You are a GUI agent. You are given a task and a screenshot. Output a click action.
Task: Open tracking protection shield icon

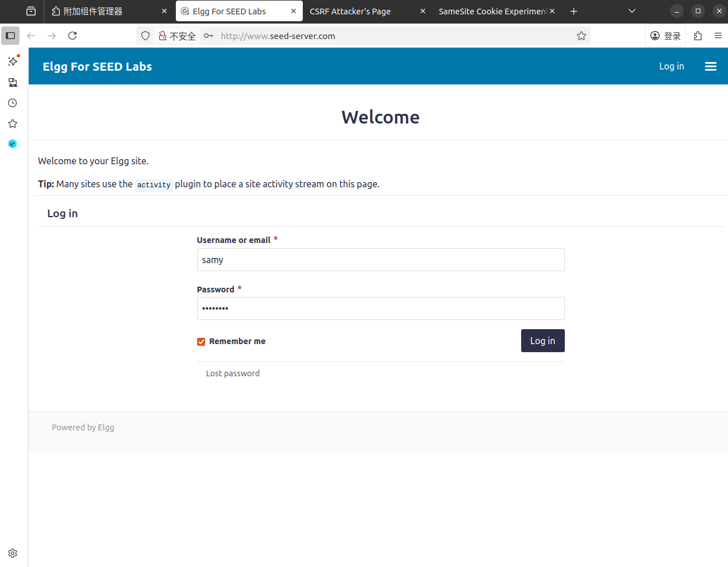pos(145,36)
